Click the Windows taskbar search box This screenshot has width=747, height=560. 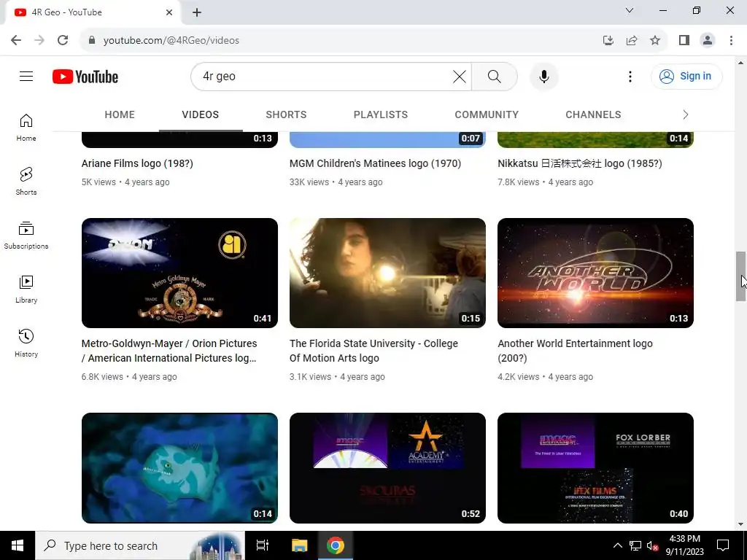140,545
